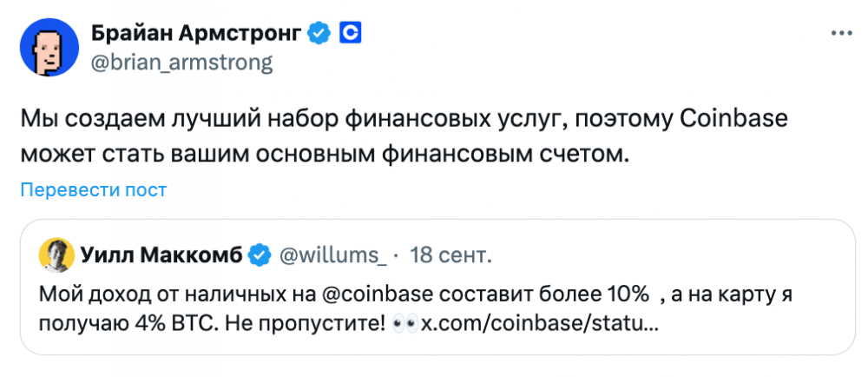Click the eyes emoji in quoted post
Screen dimensions: 868x377
coord(404,324)
